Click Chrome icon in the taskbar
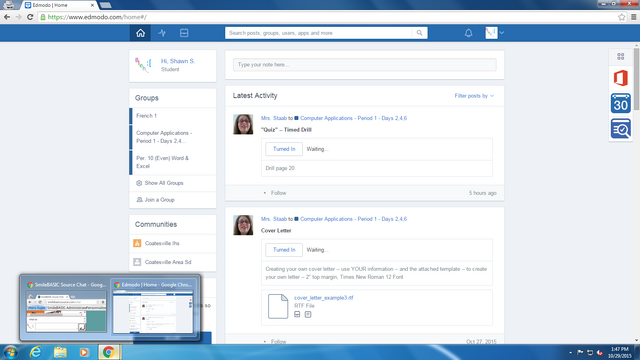This screenshot has width=640, height=360. coord(109,352)
